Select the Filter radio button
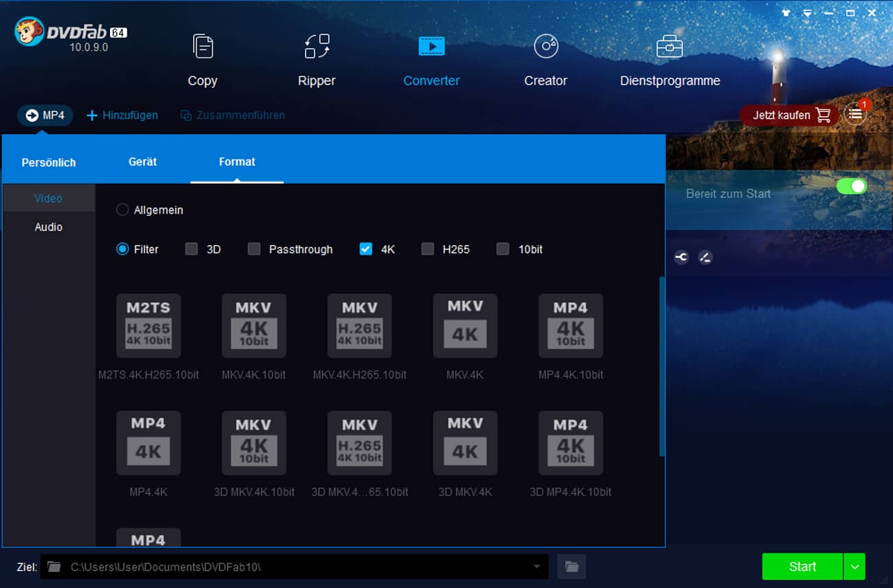 [122, 249]
